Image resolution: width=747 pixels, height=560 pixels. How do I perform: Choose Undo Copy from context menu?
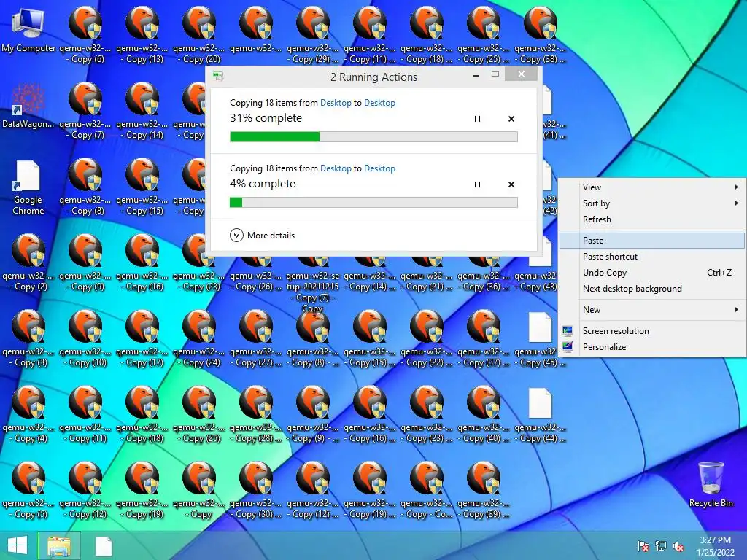(652, 273)
